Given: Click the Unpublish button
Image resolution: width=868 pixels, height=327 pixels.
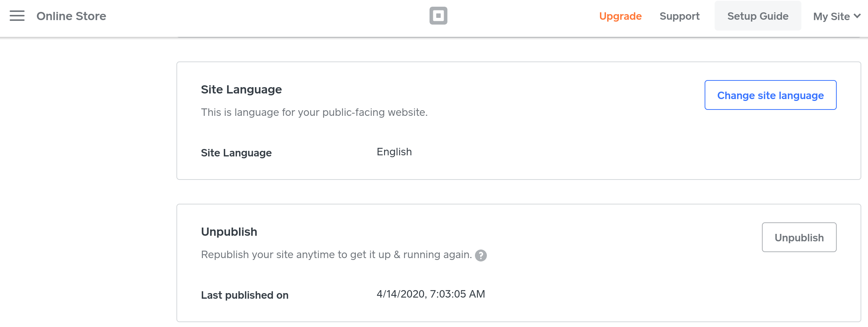Looking at the screenshot, I should [799, 238].
